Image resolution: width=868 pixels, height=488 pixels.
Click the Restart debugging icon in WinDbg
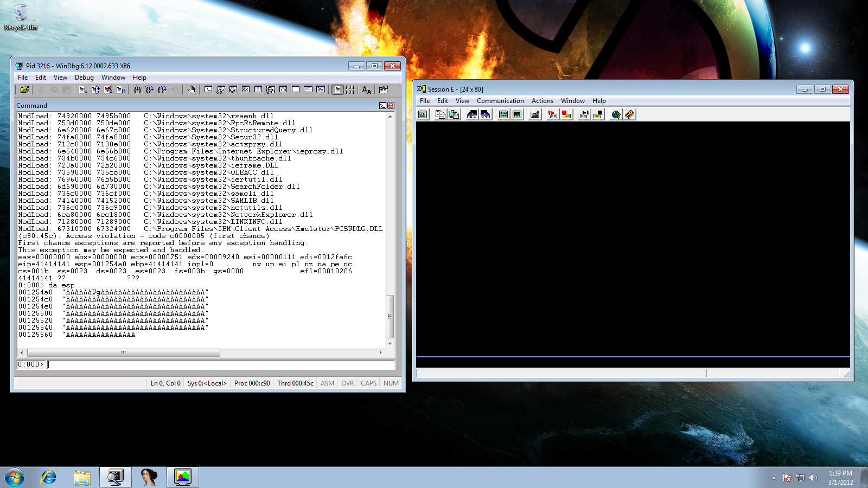pyautogui.click(x=95, y=90)
